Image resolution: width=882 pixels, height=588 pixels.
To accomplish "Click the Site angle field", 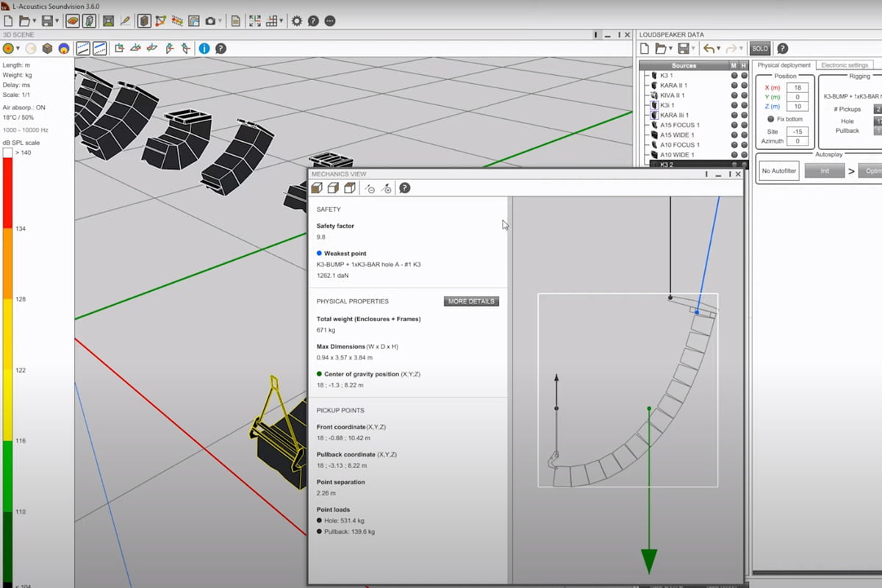I will click(x=797, y=132).
